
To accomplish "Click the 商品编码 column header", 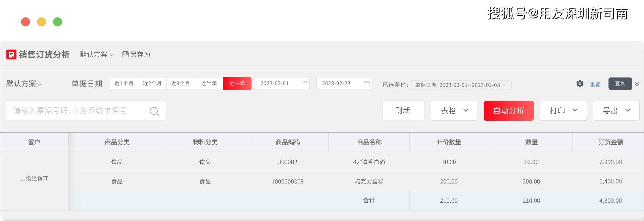I will (288, 142).
